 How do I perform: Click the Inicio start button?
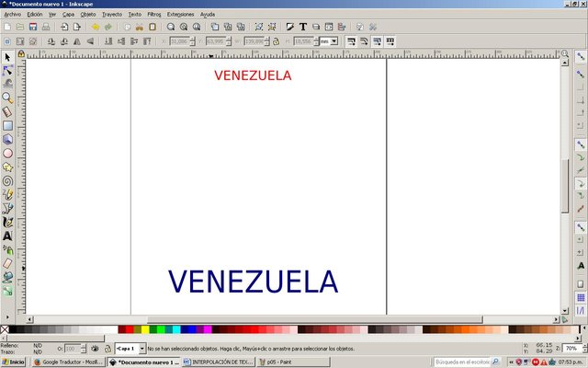pos(13,362)
